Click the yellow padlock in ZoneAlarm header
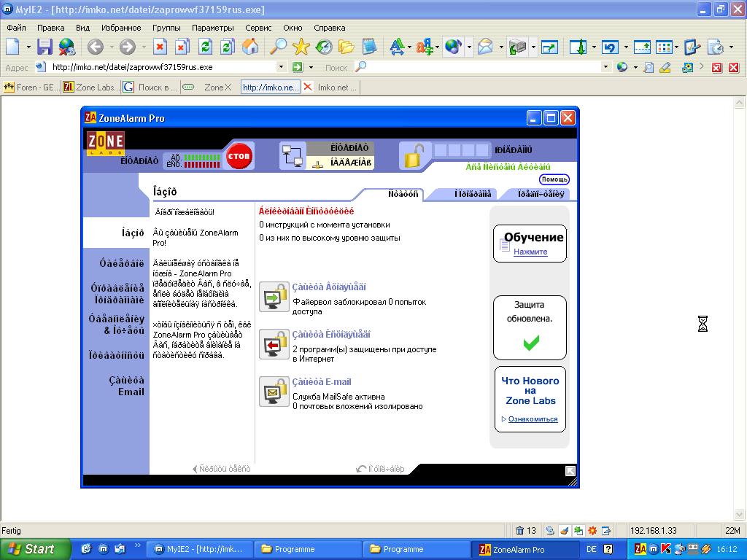747x560 pixels. tap(414, 156)
